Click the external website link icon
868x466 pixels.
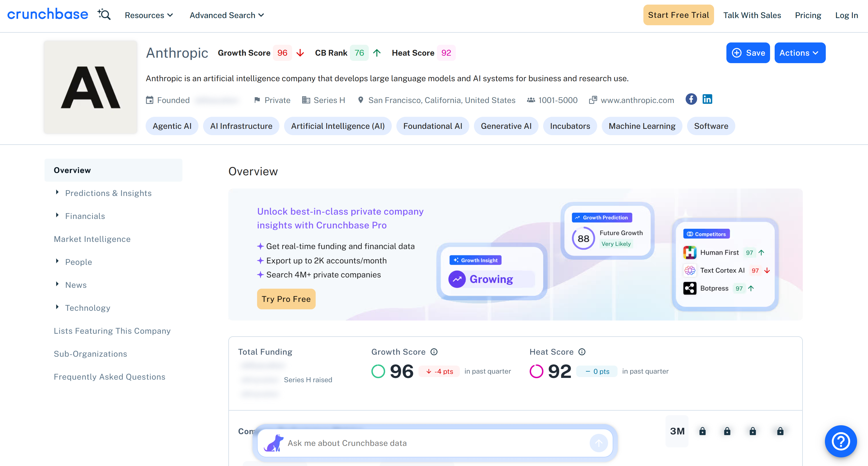[x=593, y=100]
